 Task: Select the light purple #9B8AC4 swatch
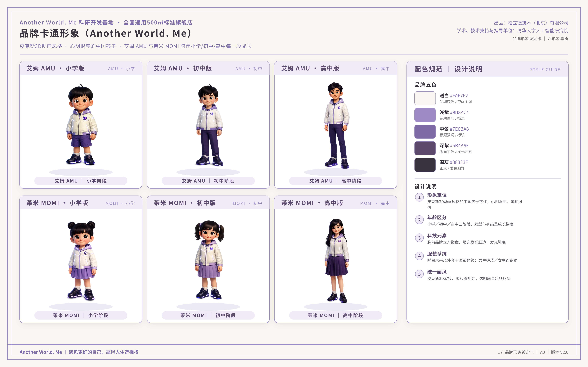click(425, 115)
